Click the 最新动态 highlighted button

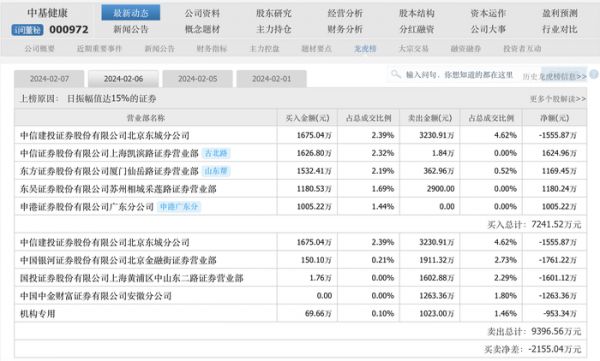click(x=130, y=13)
